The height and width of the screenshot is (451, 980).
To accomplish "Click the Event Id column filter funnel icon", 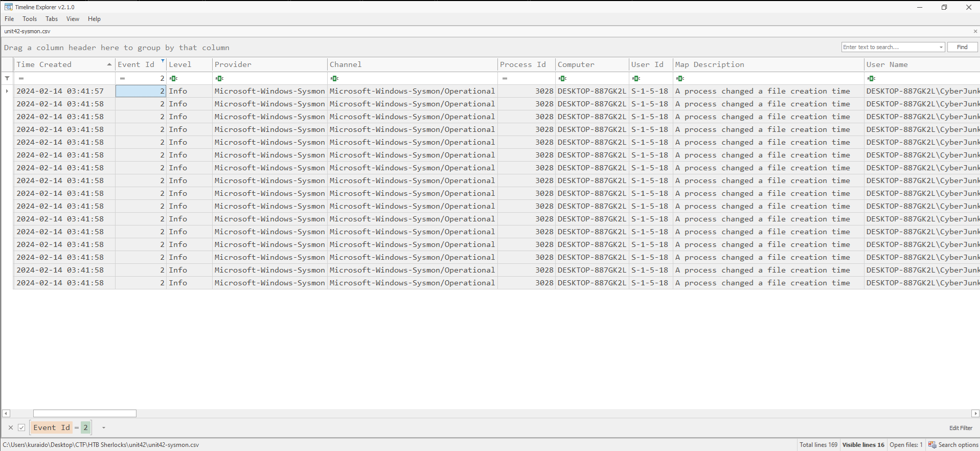I will (x=163, y=61).
